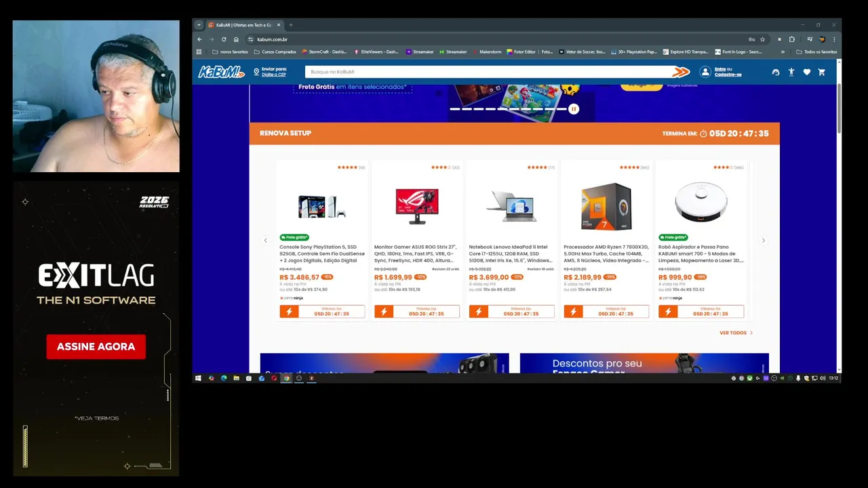Click lightning buy button under PlayStation 5
The height and width of the screenshot is (488, 868).
[x=322, y=312]
